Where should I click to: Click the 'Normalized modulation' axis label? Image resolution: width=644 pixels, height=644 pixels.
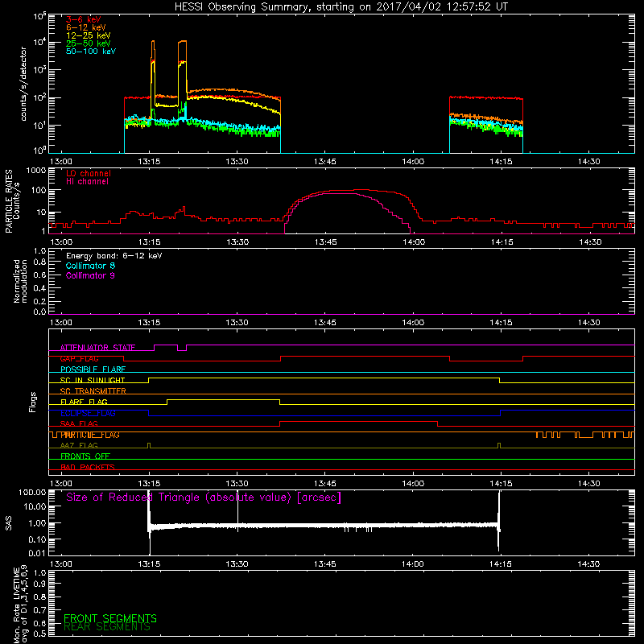pos(20,281)
